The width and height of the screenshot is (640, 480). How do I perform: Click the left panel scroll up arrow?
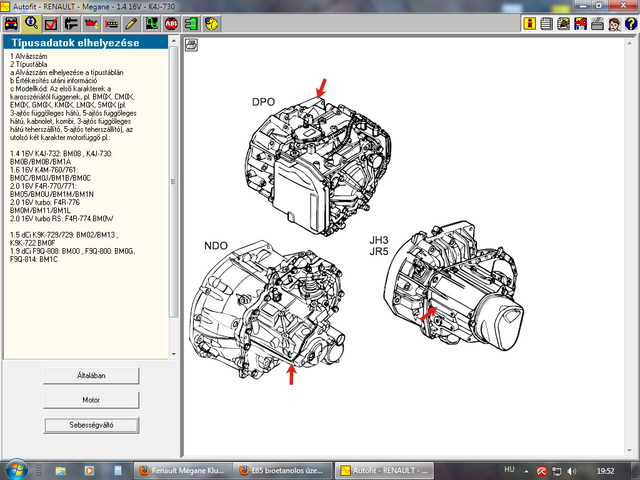(x=173, y=40)
